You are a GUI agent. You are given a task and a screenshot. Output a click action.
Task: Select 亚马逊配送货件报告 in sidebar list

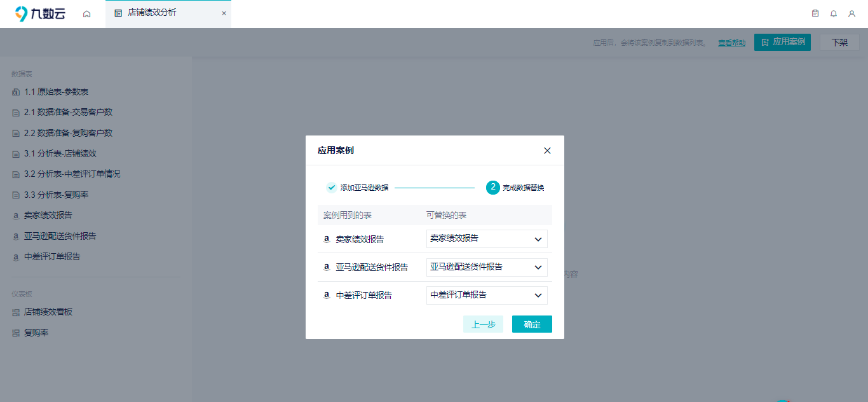(x=60, y=236)
